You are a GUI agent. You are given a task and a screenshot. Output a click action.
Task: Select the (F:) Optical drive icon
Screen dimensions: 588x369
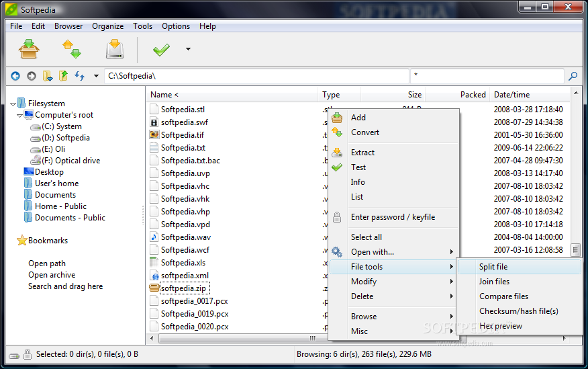(36, 160)
